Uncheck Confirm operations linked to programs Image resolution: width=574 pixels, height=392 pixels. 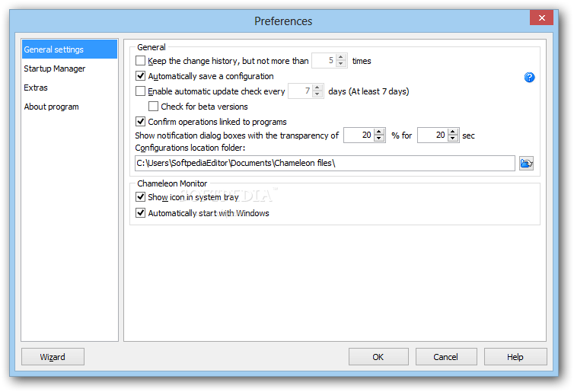click(140, 122)
